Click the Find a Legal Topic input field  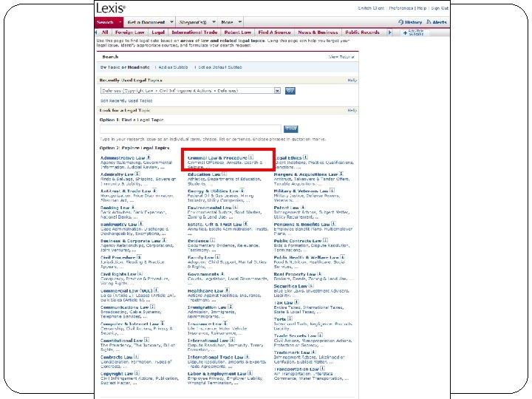tap(191, 129)
